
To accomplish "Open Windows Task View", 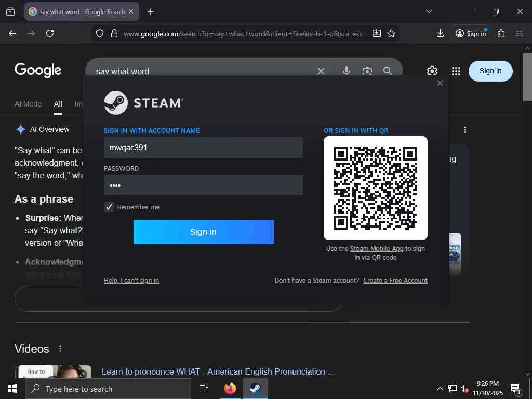I will click(203, 389).
